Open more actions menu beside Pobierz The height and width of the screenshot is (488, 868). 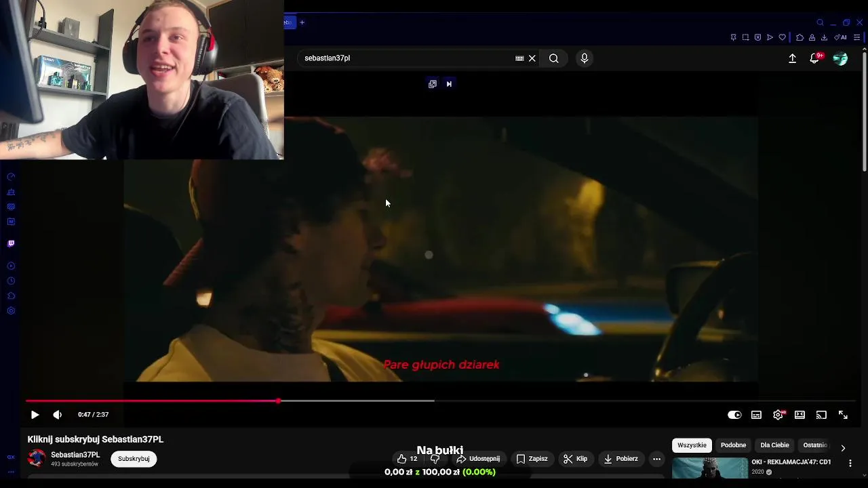pos(656,459)
